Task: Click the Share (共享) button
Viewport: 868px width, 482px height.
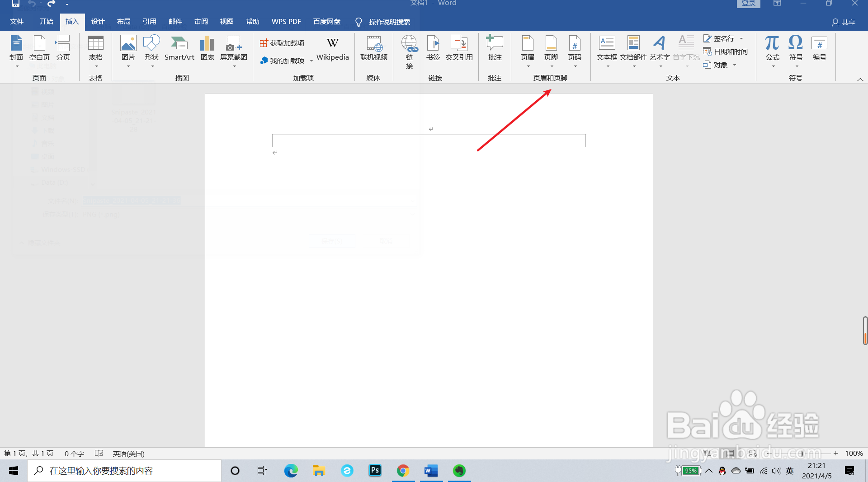Action: point(844,22)
